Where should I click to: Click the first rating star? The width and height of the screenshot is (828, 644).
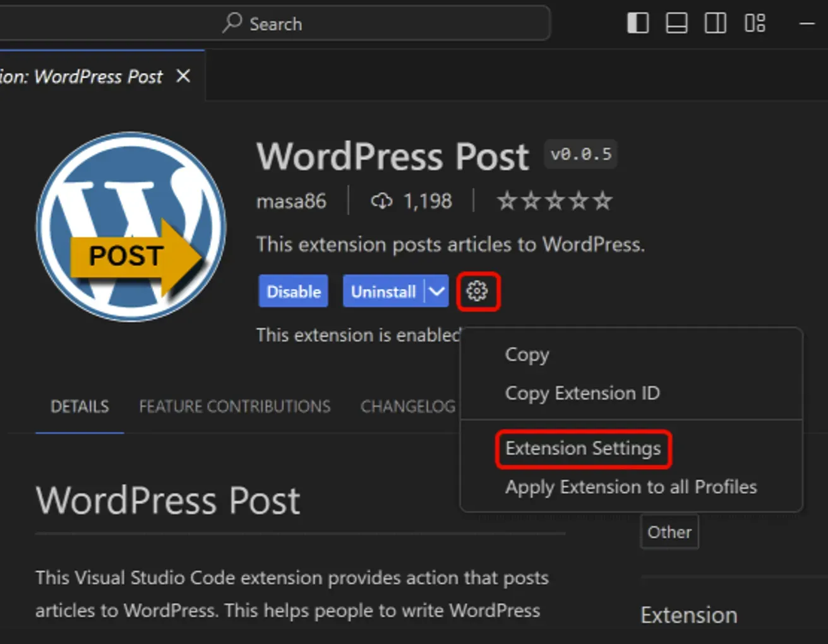[x=506, y=200]
